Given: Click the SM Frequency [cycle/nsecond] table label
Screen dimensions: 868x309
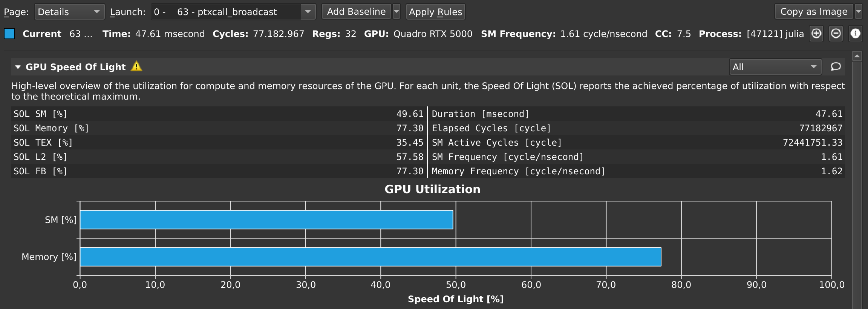Looking at the screenshot, I should (x=508, y=157).
